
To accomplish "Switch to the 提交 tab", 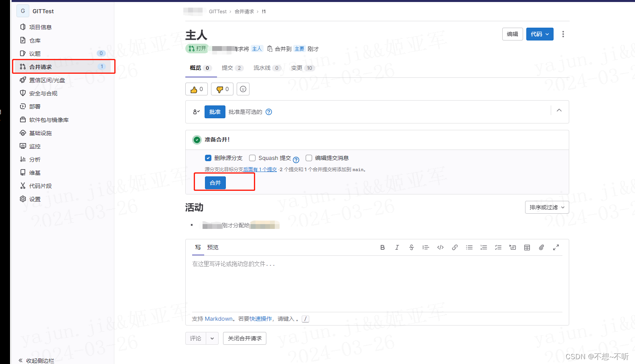I will [233, 68].
